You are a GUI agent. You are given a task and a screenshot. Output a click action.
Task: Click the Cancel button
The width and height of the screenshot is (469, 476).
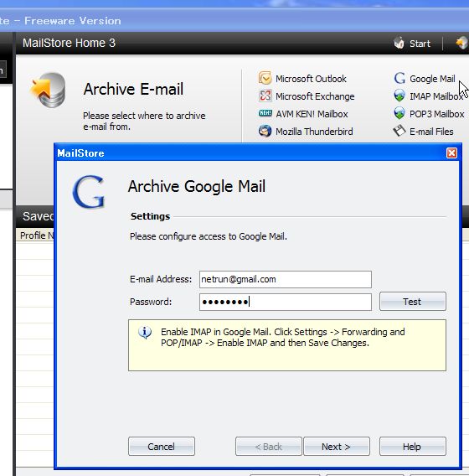[x=162, y=446]
